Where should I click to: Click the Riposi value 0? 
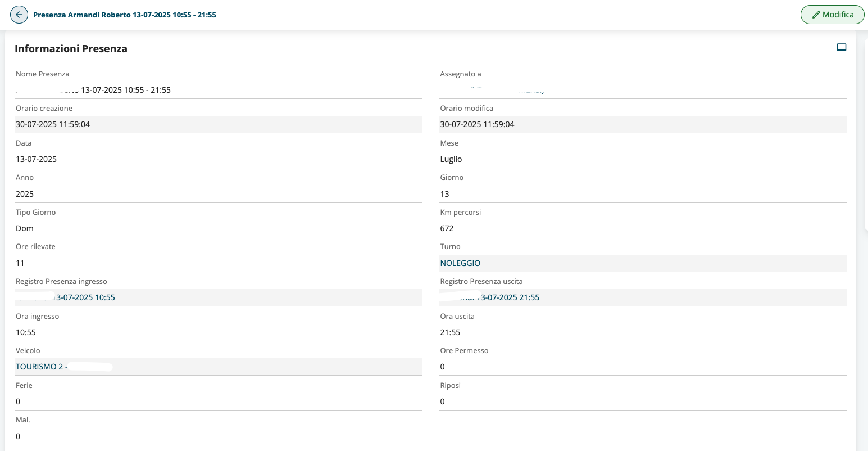point(443,402)
